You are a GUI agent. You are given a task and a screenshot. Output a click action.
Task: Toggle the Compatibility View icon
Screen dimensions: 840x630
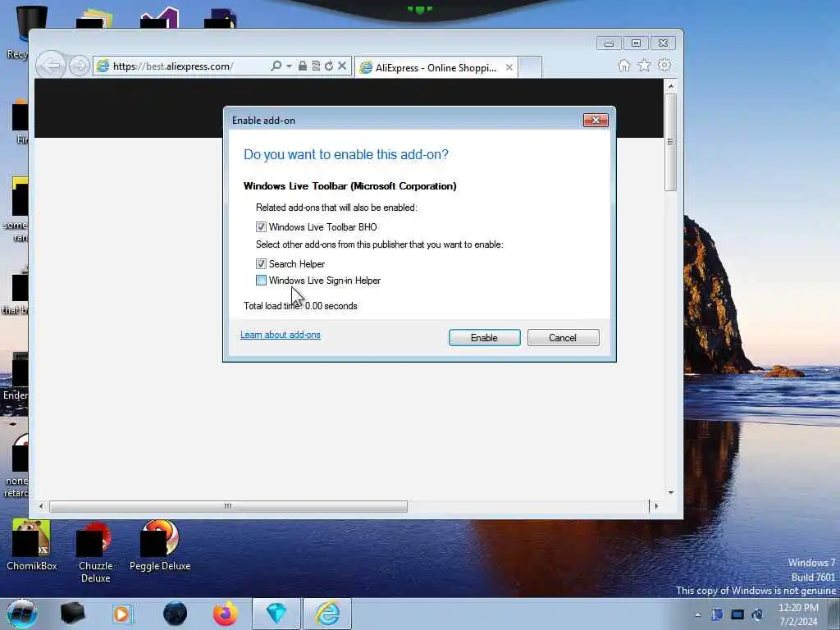(316, 66)
